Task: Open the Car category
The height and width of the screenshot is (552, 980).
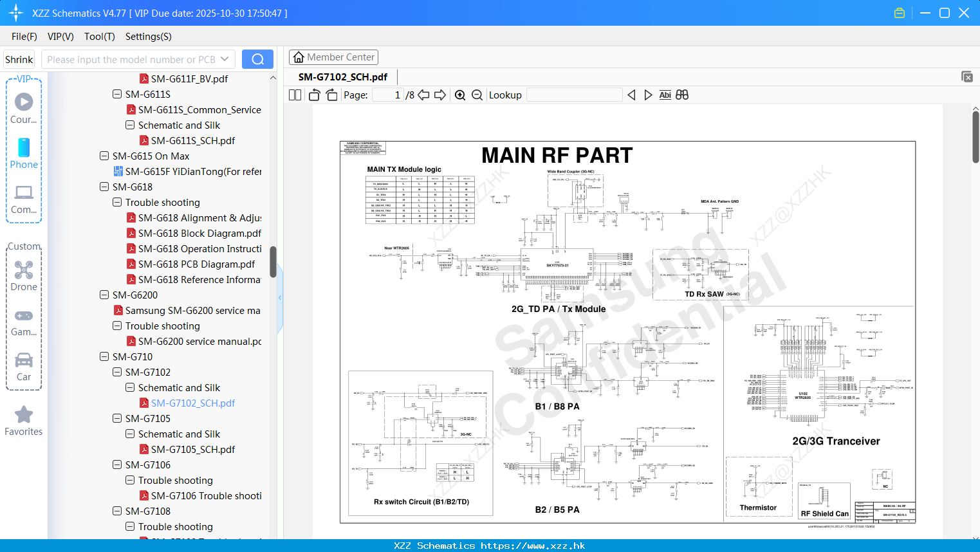Action: (x=24, y=367)
